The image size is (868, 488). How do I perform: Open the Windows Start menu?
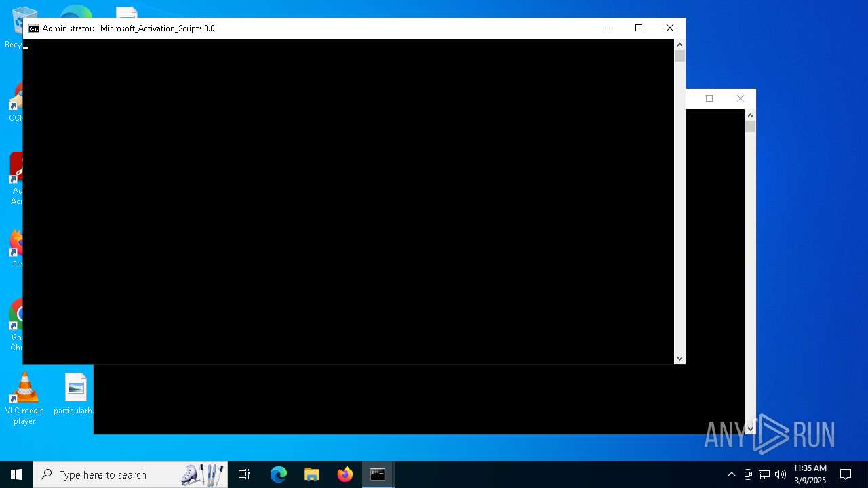point(16,474)
